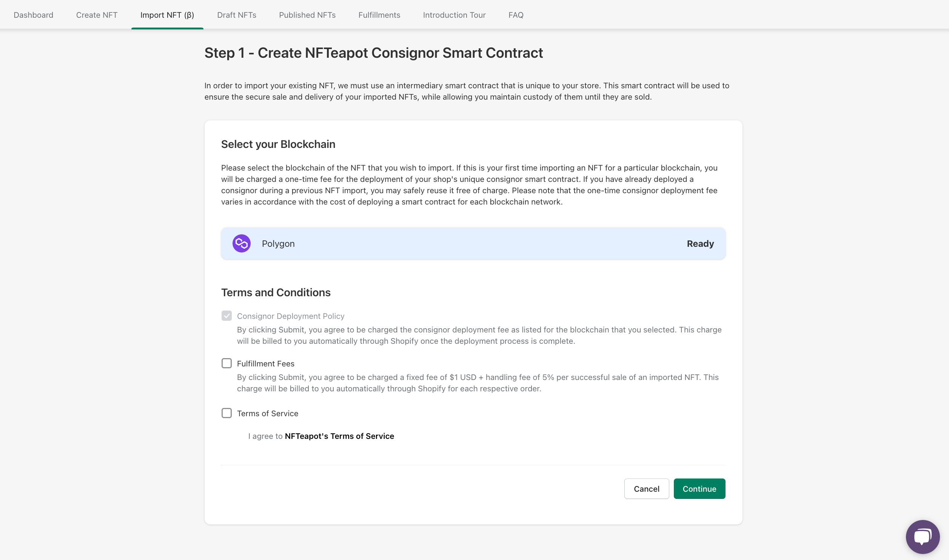Click the Fulfillment Fees label text
The width and height of the screenshot is (949, 560).
click(x=265, y=364)
